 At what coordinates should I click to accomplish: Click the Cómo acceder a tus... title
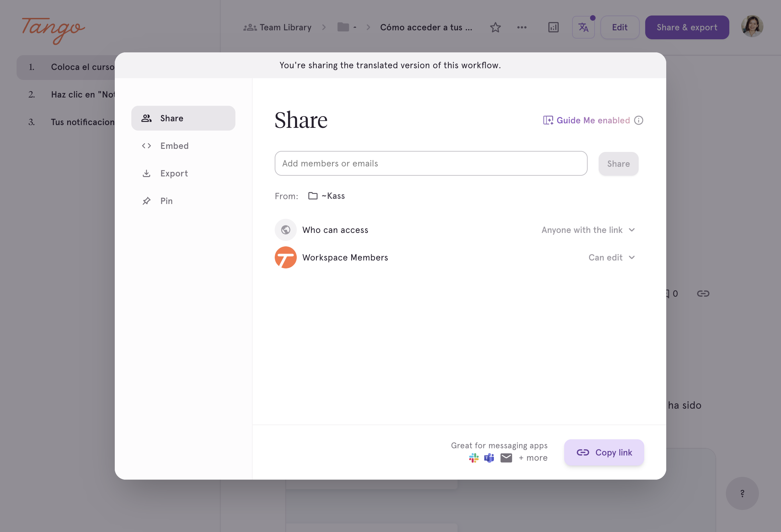coord(426,27)
